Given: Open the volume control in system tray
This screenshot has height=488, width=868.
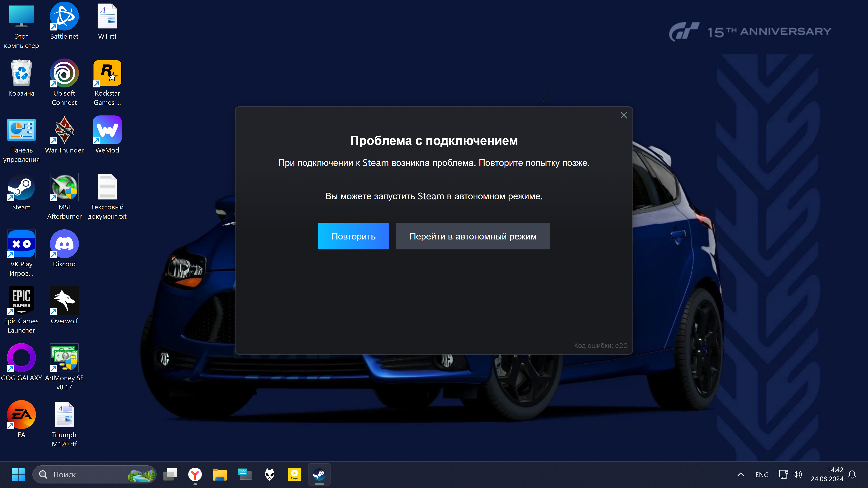Looking at the screenshot, I should 797,474.
